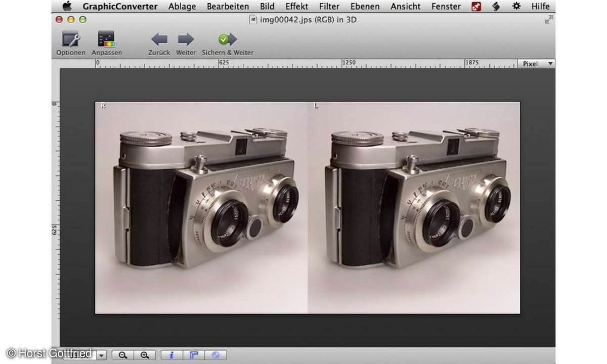
Task: Enter full screen with the window's arrows icon
Action: [x=548, y=20]
